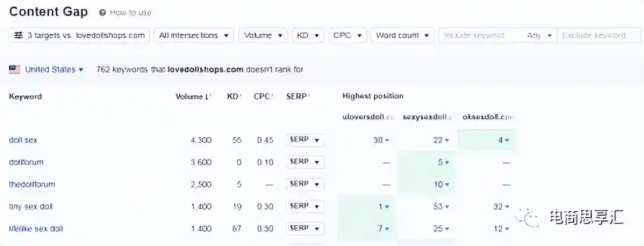Click the Exclude keyword input field

click(x=599, y=35)
